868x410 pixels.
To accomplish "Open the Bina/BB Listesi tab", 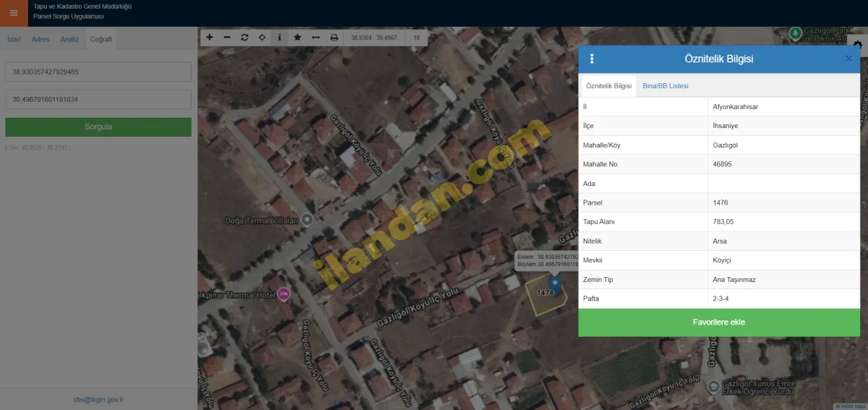I will [665, 86].
